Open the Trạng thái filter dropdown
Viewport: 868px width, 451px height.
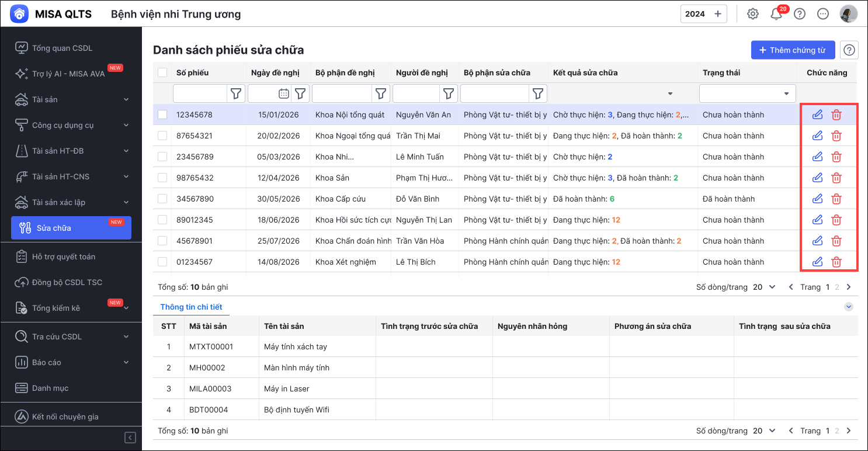747,93
